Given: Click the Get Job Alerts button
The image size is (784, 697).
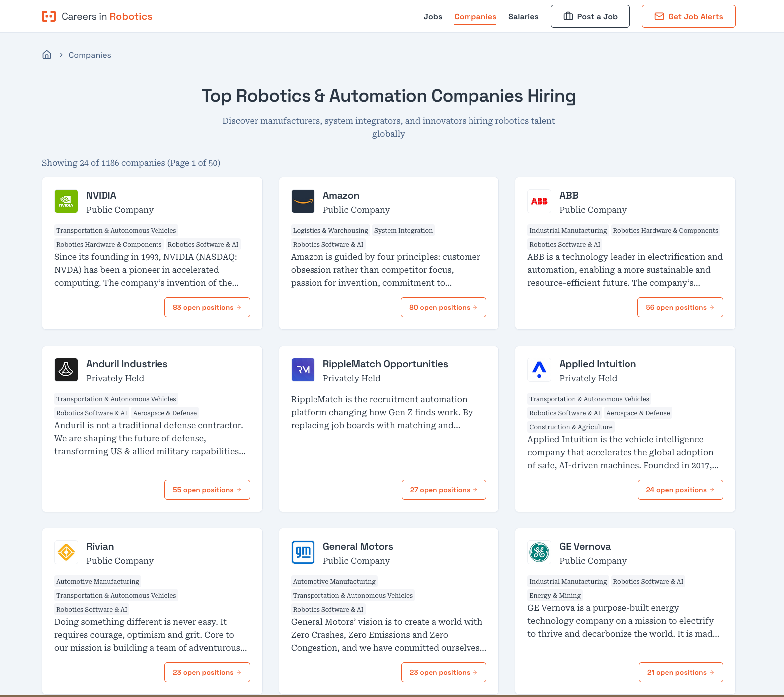Looking at the screenshot, I should (x=688, y=17).
